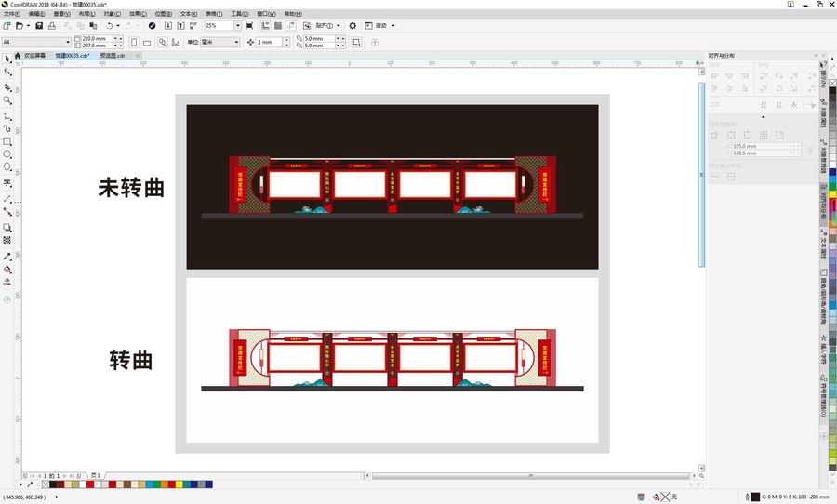Add new document tab with plus button
This screenshot has width=837, height=504.
[x=138, y=56]
